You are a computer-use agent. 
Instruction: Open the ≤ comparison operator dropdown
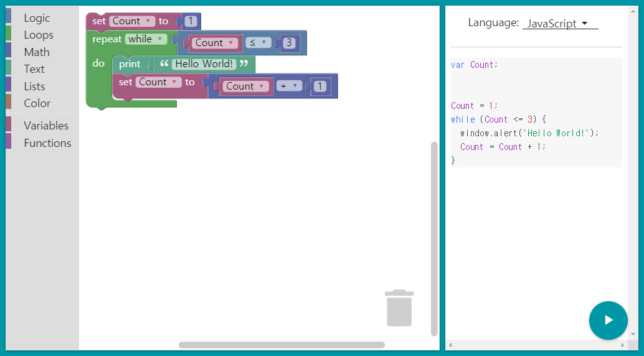pos(258,43)
